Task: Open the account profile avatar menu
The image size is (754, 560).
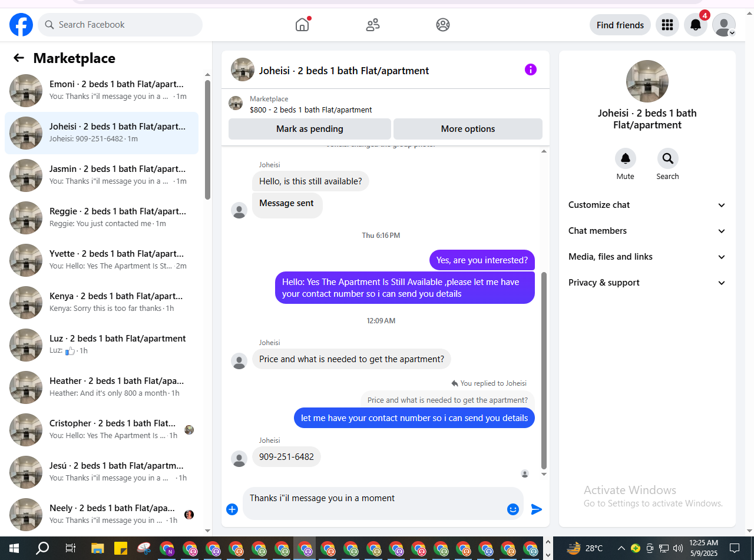Action: 724,25
